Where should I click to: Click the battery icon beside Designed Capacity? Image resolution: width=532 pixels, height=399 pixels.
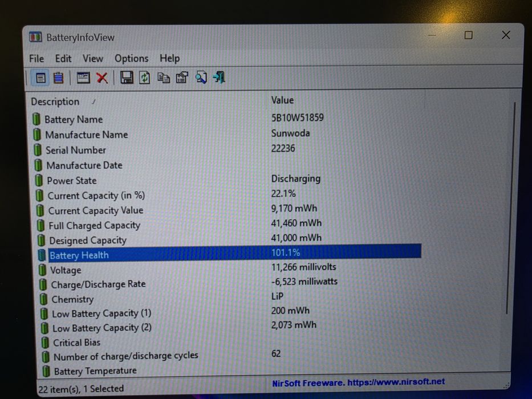click(x=41, y=240)
